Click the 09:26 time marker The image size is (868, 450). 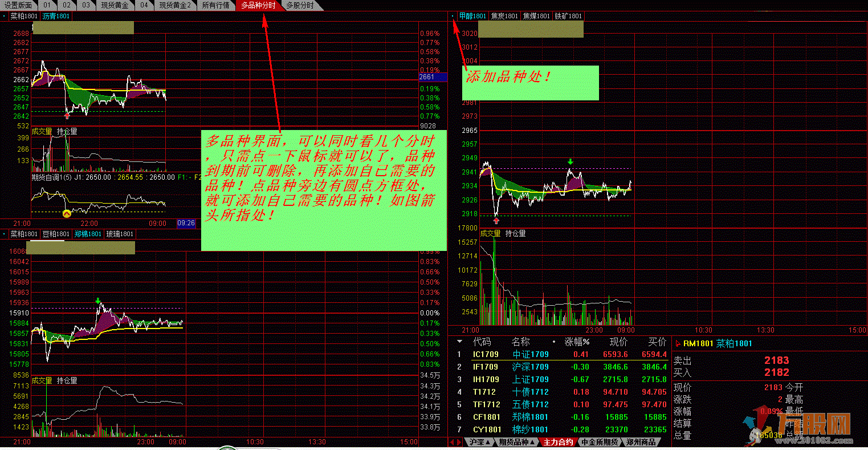click(x=186, y=224)
